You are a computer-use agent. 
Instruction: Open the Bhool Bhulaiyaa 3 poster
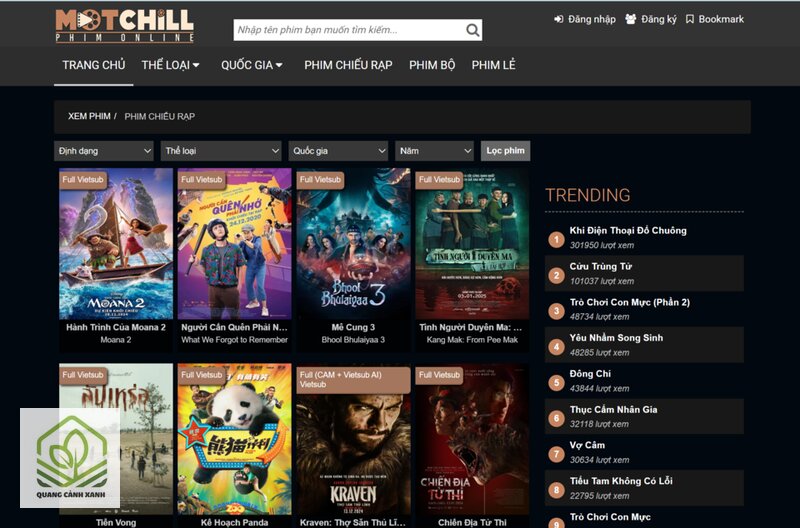click(x=353, y=244)
